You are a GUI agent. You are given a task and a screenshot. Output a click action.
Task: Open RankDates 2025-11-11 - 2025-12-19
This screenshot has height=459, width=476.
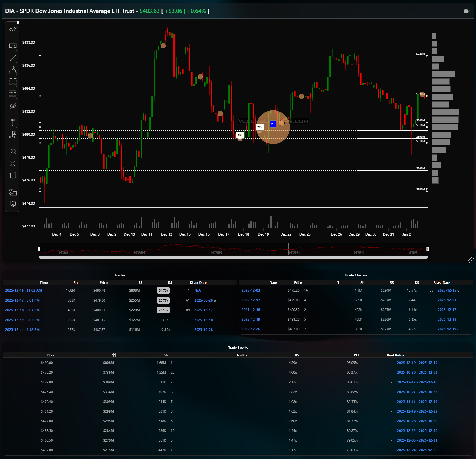coord(417,402)
